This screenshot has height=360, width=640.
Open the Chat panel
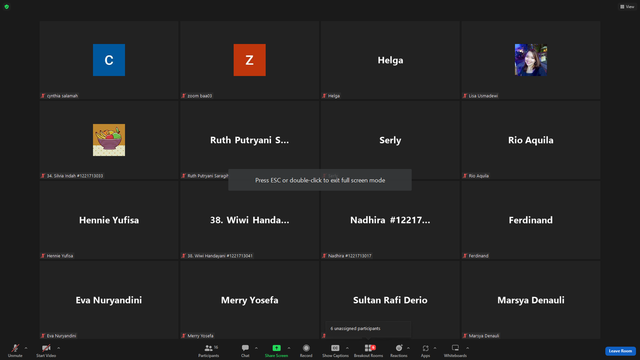[245, 350]
